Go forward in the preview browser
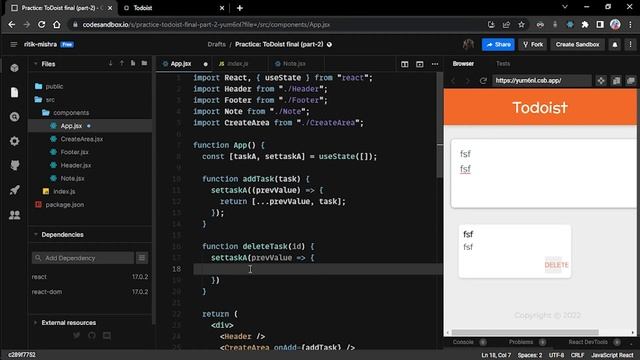Screen dimensions: 640x360 pos(468,80)
